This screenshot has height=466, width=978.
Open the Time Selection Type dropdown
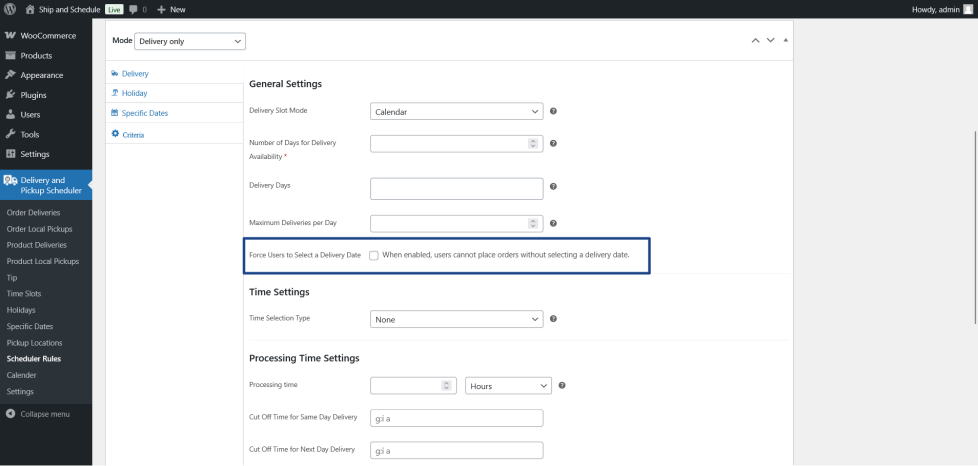coord(456,319)
